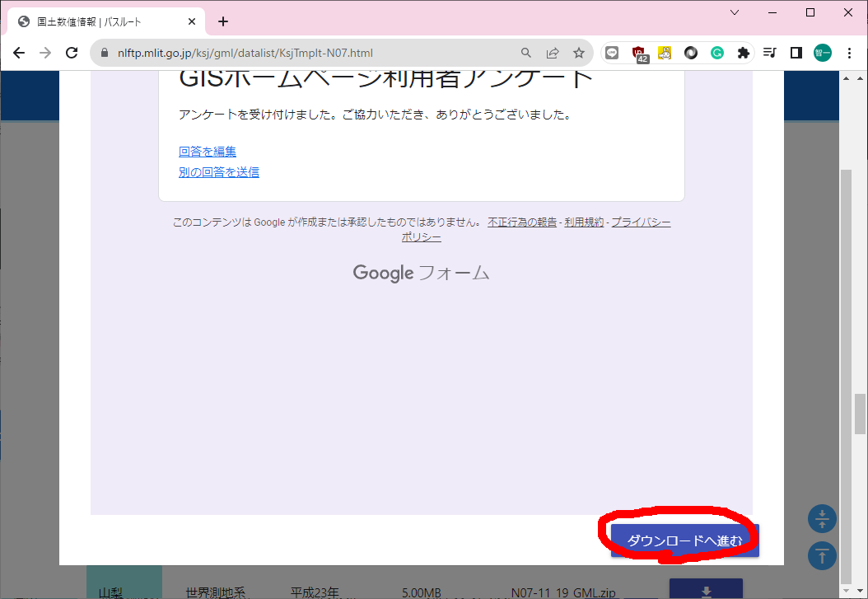Click the Grammarly extension icon
Screen dimensions: 868x599
717,53
